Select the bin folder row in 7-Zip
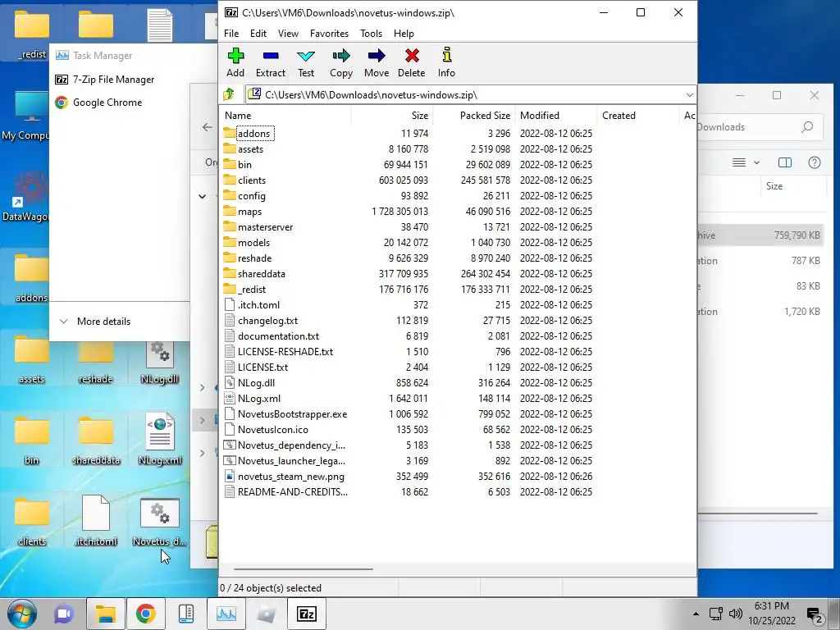 coord(409,164)
